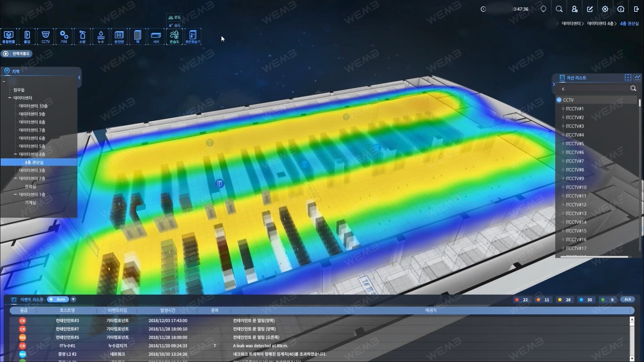Click the asset list search field
Screen dimensions: 644x362
(x=593, y=89)
